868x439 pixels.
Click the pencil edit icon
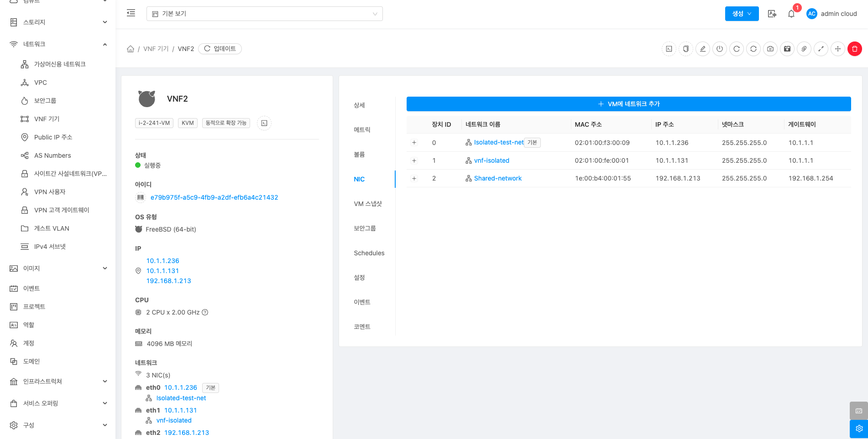(703, 49)
